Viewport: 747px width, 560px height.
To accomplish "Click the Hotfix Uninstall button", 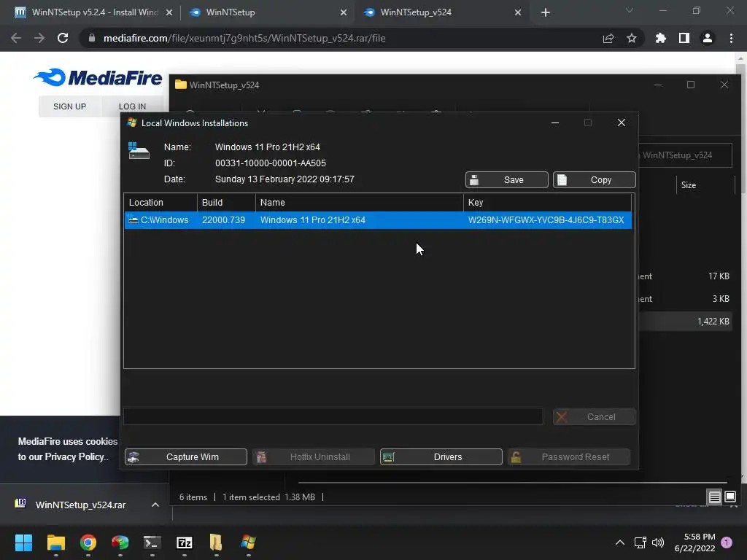I will (x=314, y=456).
